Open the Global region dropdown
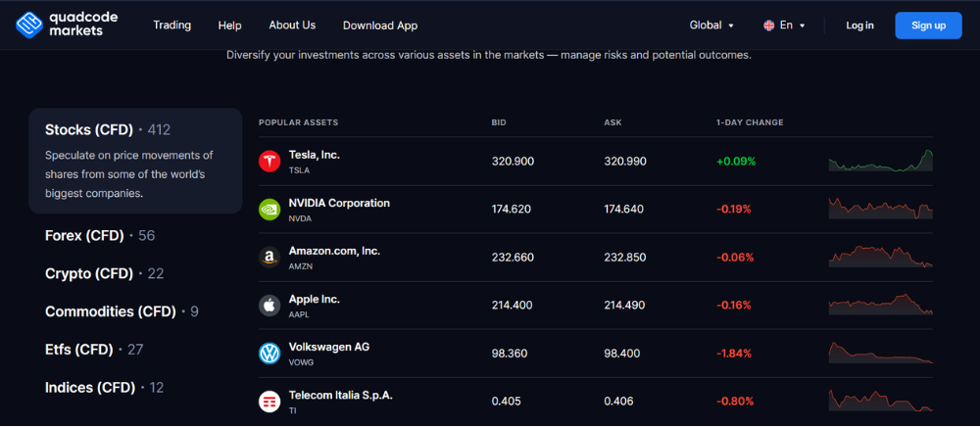Image resolution: width=980 pixels, height=428 pixels. pyautogui.click(x=711, y=25)
